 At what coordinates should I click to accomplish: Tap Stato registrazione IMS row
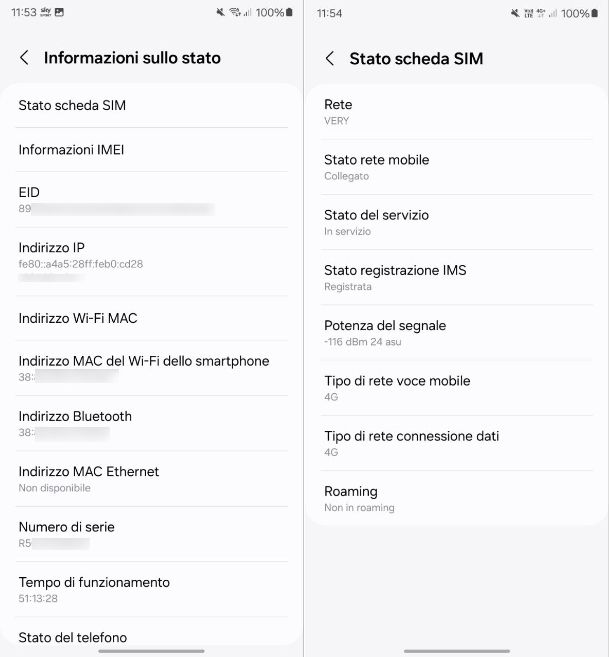click(x=457, y=277)
